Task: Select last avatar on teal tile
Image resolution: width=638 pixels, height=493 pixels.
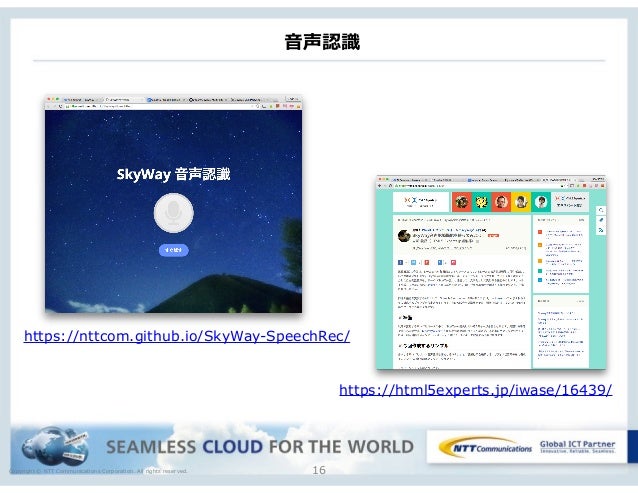Action: (x=541, y=202)
